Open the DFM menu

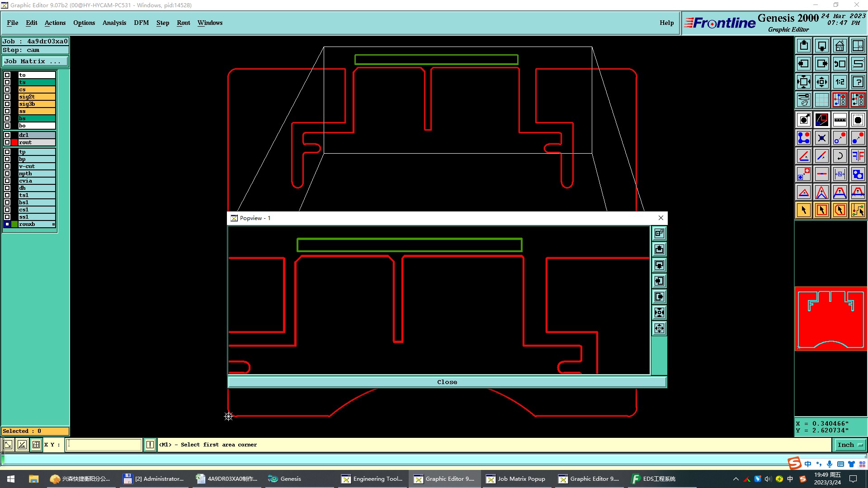click(141, 23)
